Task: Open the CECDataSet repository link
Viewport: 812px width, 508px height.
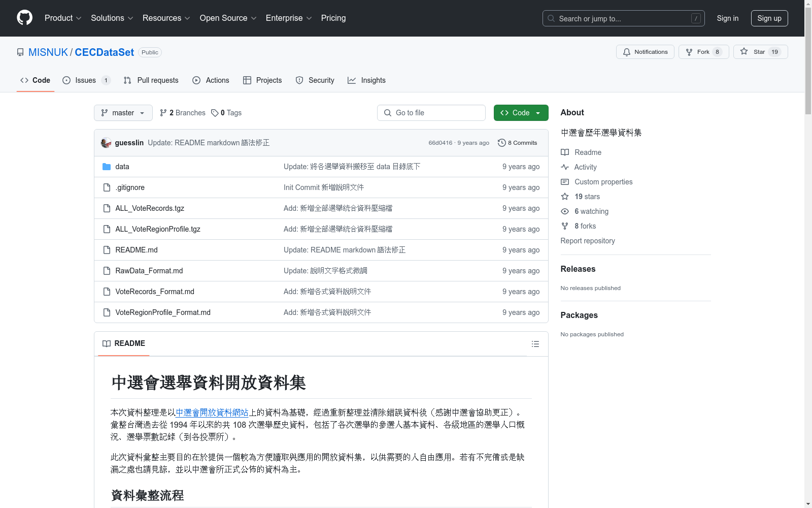Action: pyautogui.click(x=105, y=52)
